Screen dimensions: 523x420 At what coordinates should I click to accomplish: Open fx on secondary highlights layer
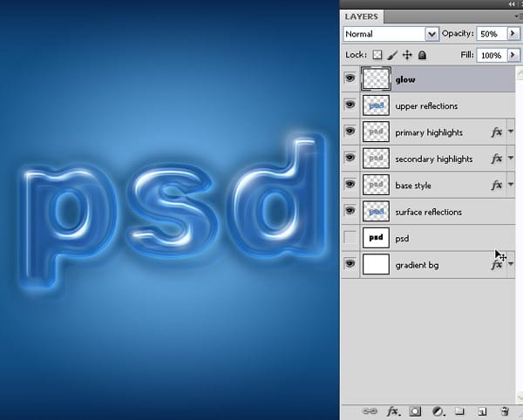click(x=497, y=159)
